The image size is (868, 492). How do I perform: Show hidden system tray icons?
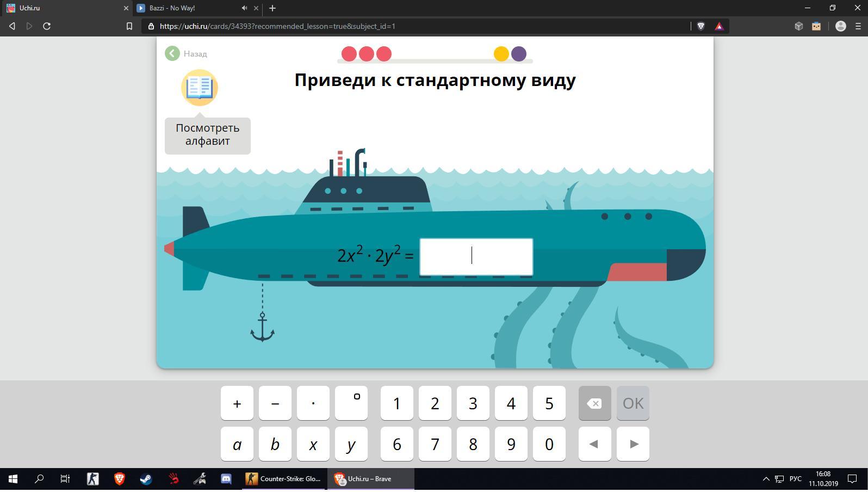pos(766,479)
